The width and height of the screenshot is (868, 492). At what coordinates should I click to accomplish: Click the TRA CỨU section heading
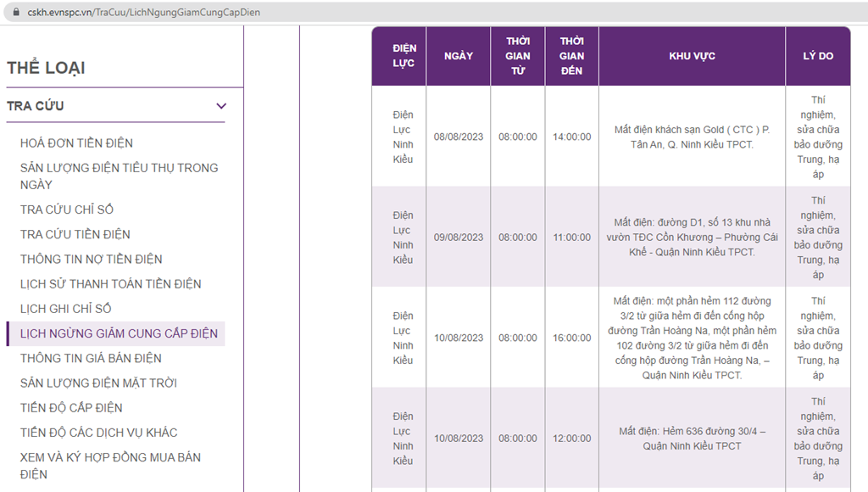[36, 106]
